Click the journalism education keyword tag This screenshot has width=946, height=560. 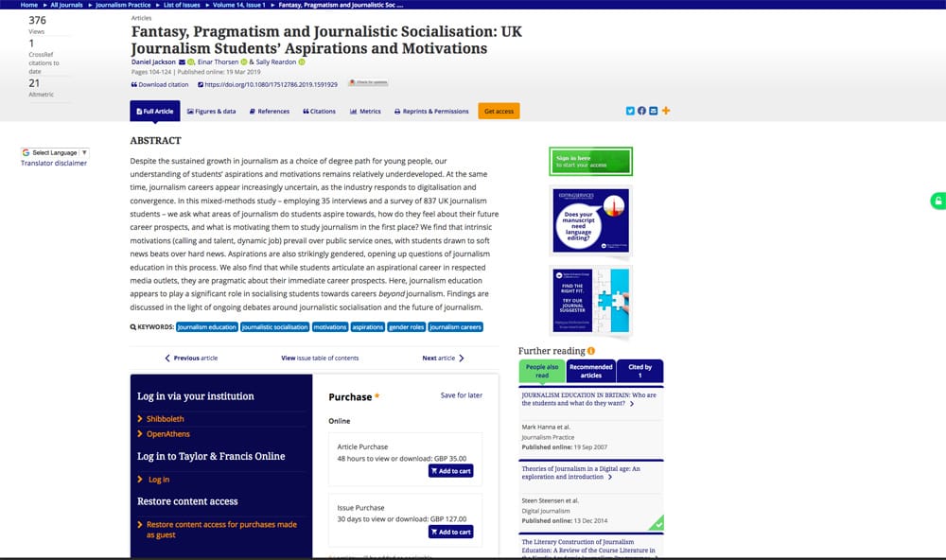tap(207, 326)
